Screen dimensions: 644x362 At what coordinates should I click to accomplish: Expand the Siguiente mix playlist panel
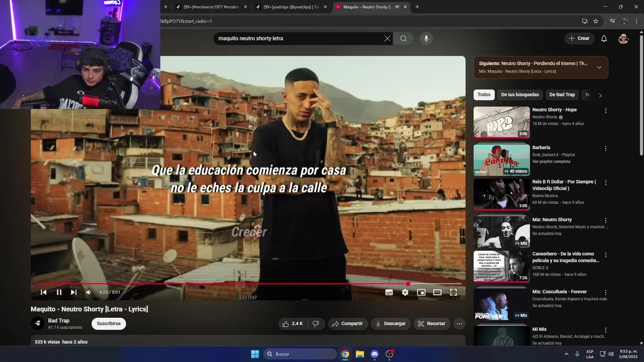click(599, 67)
